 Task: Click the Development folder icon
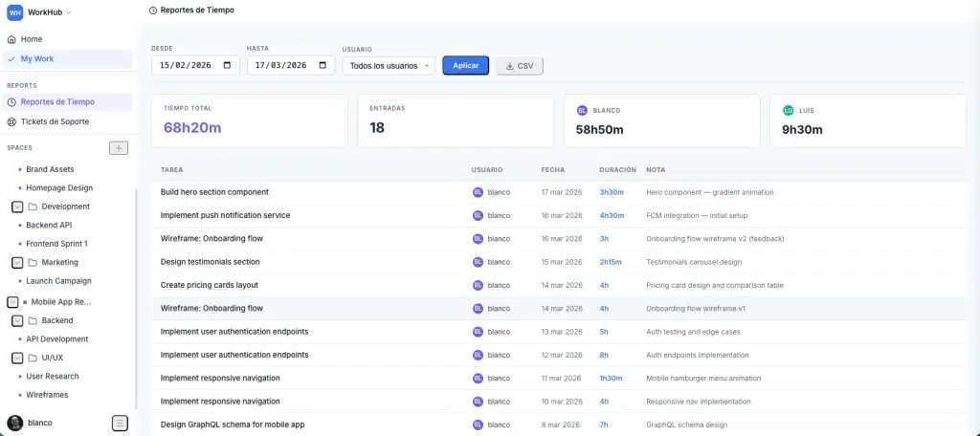click(x=33, y=207)
